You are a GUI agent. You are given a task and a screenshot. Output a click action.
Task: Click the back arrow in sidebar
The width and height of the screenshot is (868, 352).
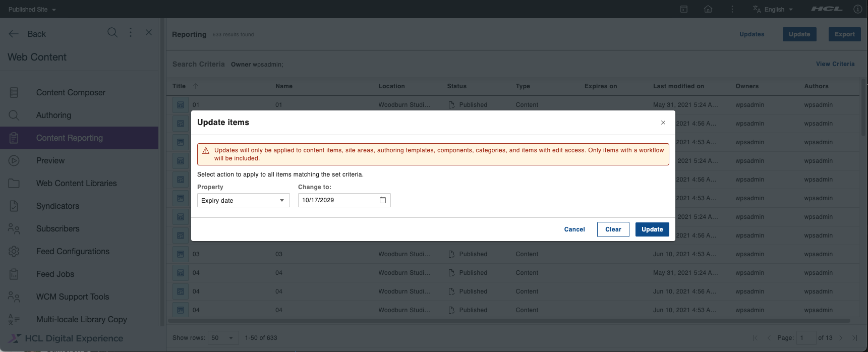coord(14,34)
